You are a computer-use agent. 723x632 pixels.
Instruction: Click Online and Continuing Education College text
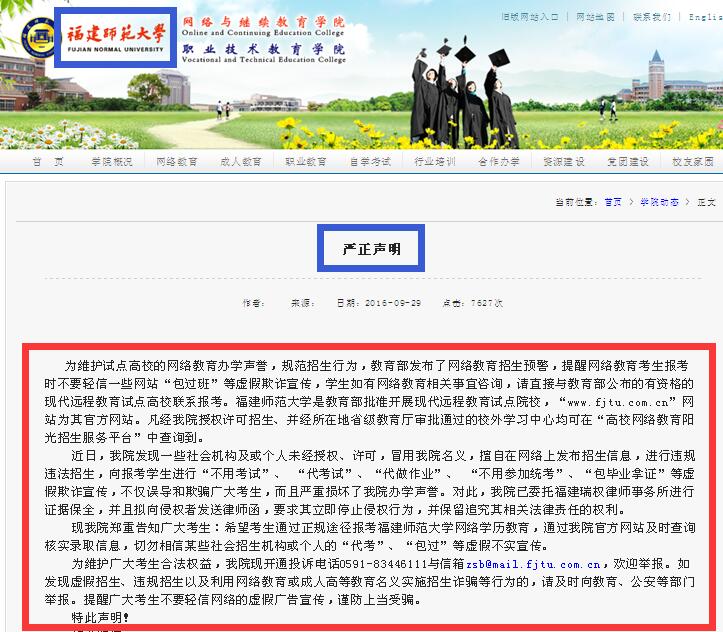pos(263,33)
